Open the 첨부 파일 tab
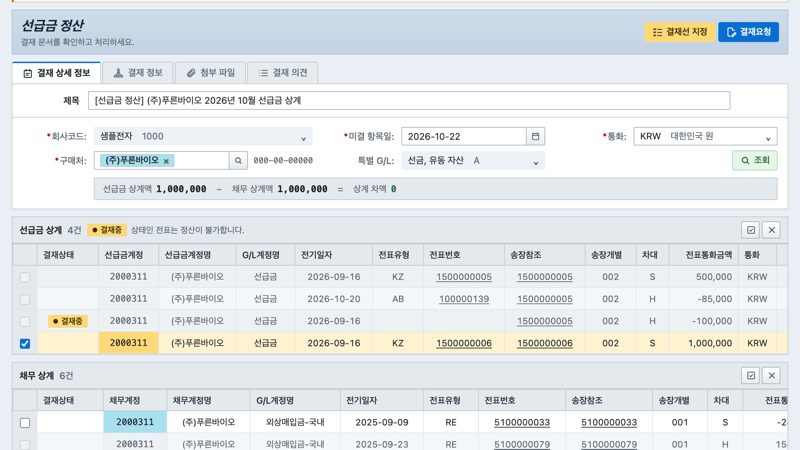The width and height of the screenshot is (800, 450). 210,73
